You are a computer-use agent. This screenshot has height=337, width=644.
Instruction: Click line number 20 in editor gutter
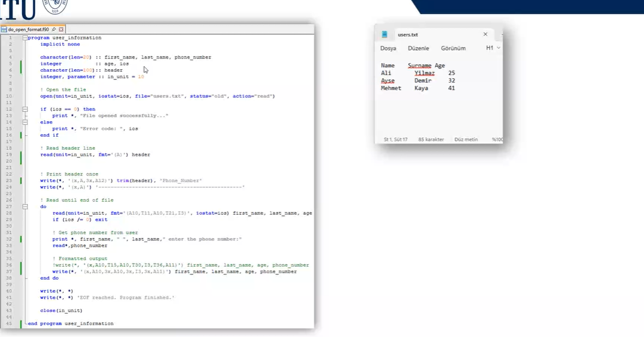[x=9, y=161]
